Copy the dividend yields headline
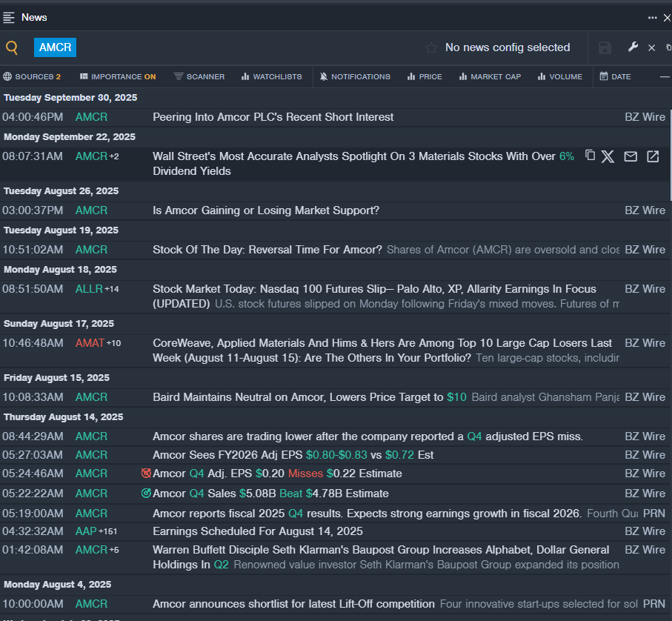 [590, 156]
